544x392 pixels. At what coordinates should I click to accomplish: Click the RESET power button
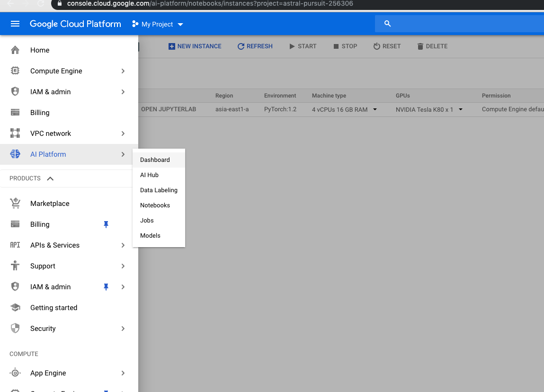tap(387, 46)
